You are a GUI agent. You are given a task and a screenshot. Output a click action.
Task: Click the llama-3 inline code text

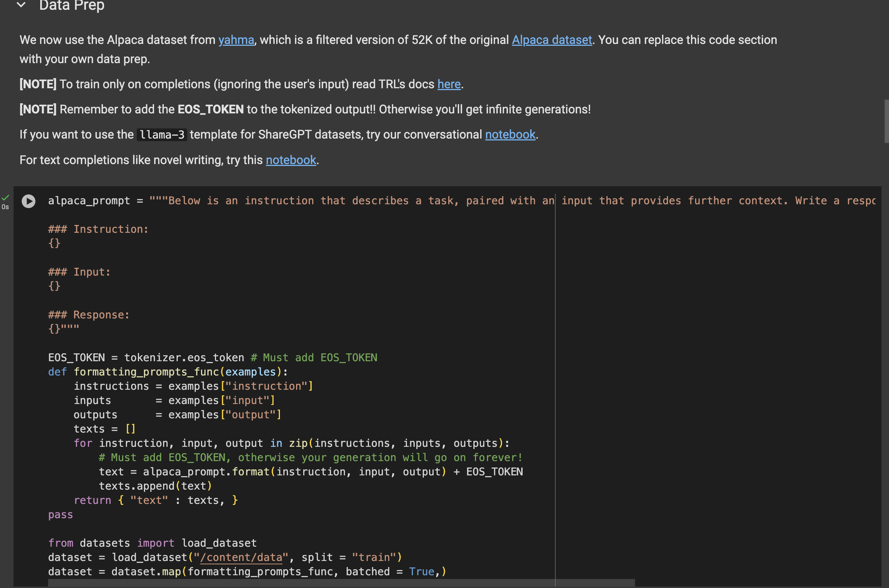click(x=161, y=134)
